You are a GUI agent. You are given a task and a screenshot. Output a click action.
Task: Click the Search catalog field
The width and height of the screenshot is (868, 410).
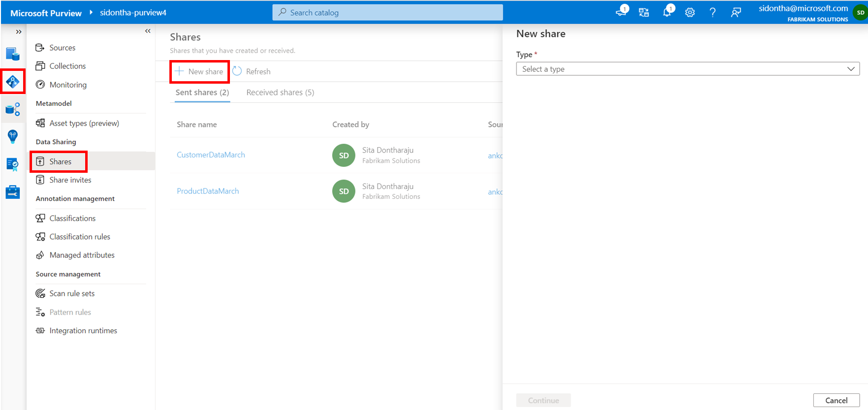387,13
